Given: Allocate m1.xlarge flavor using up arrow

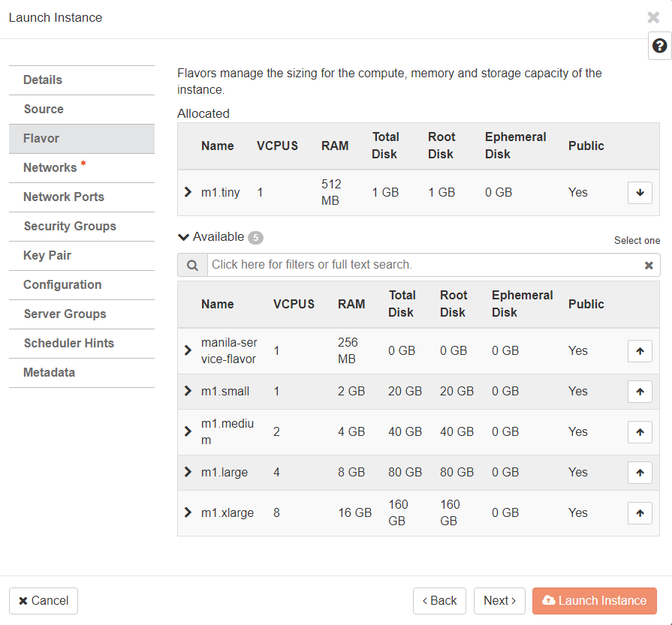Looking at the screenshot, I should point(640,513).
